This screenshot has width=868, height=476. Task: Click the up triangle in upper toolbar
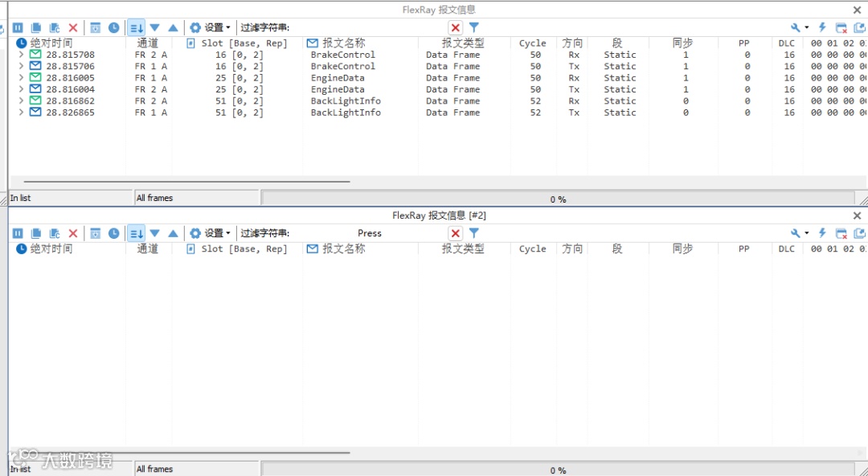(173, 27)
